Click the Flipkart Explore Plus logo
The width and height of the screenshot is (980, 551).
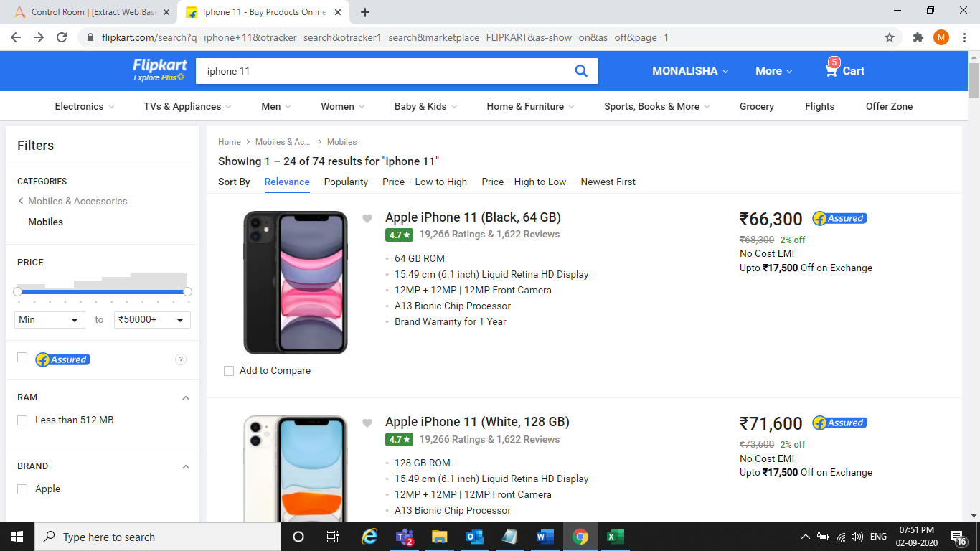159,70
